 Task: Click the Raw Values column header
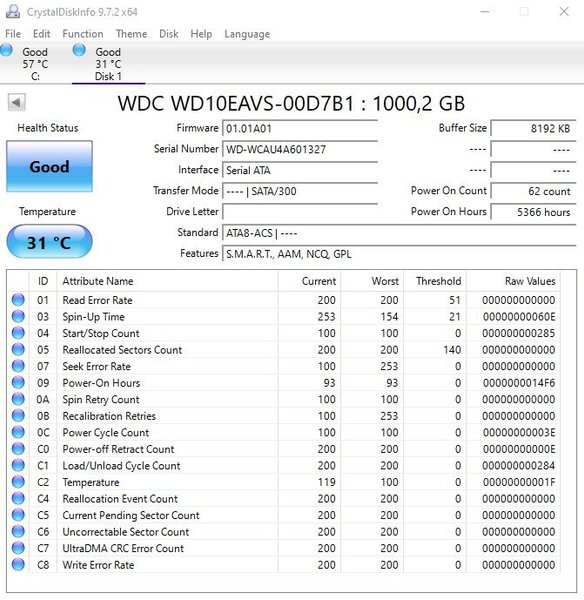(x=530, y=281)
